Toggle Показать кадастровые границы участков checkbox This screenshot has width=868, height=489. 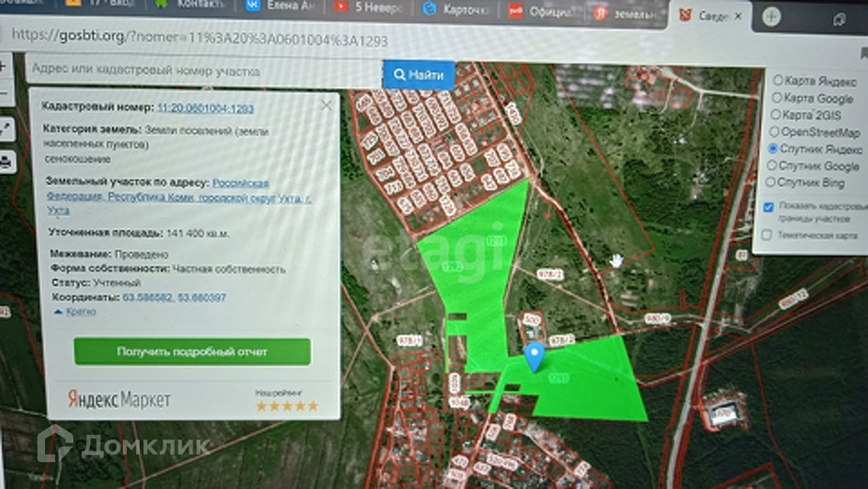pos(768,207)
